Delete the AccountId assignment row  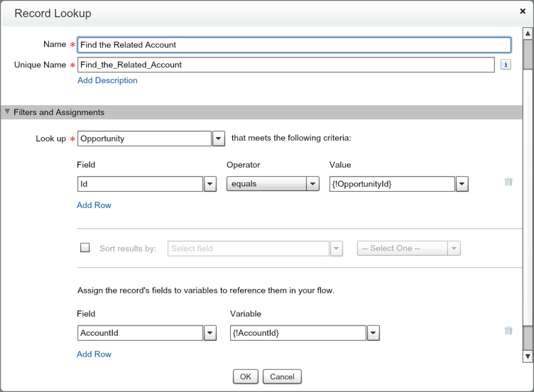[x=508, y=331]
